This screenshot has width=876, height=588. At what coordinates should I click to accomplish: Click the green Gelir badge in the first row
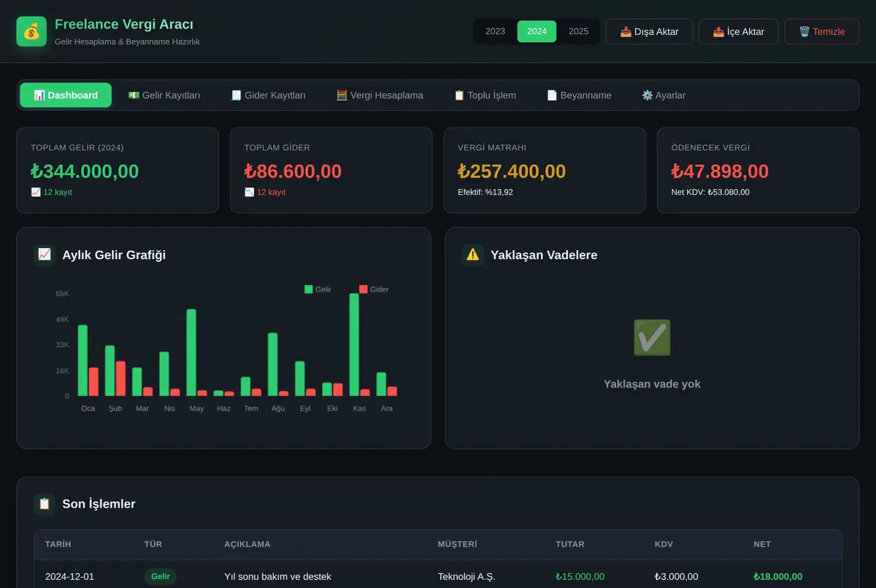click(x=161, y=576)
